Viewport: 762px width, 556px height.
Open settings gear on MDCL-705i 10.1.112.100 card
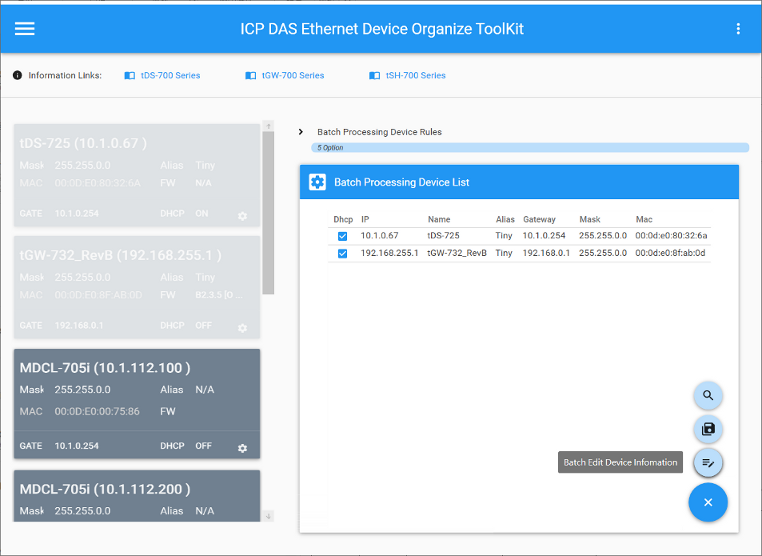(x=242, y=448)
